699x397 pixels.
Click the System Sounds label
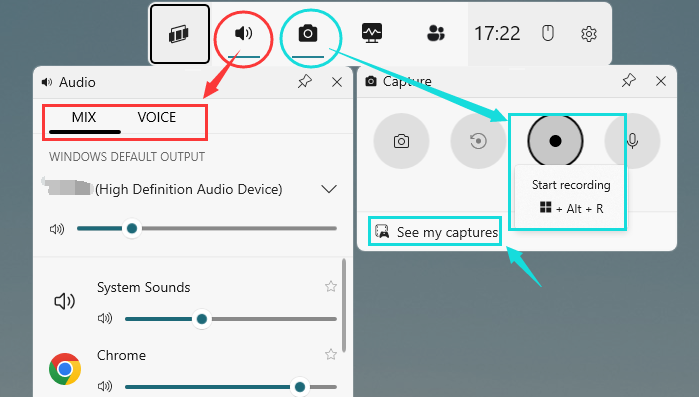[144, 287]
